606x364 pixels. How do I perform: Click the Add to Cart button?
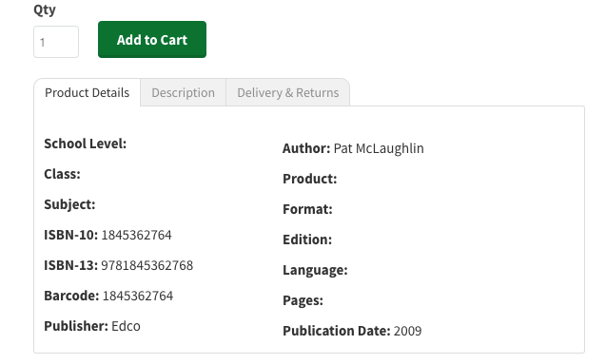coord(152,39)
